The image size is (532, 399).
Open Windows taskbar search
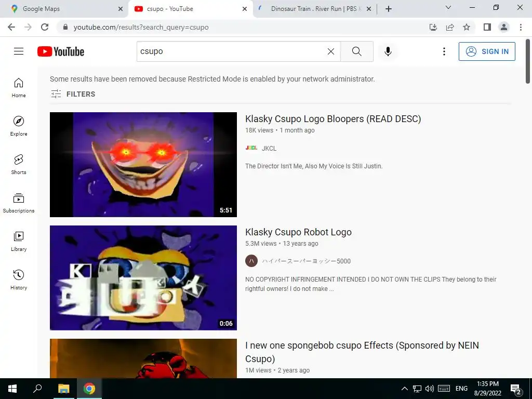point(37,389)
